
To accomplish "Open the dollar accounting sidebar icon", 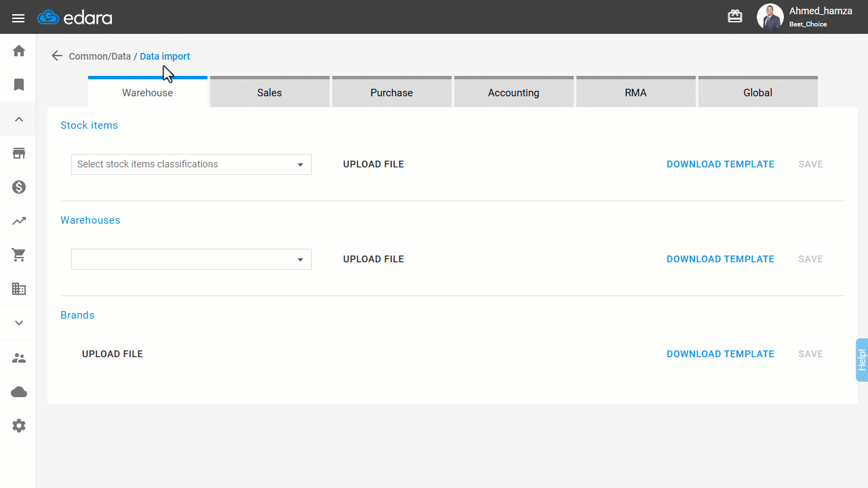I will click(x=19, y=187).
